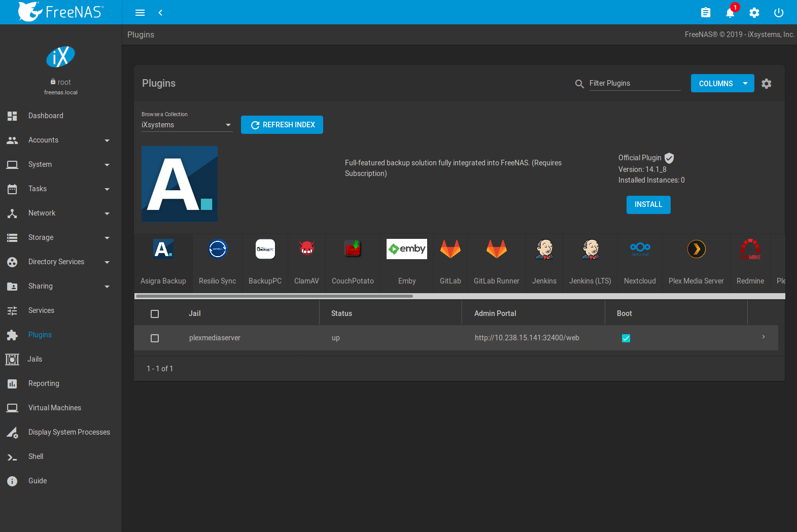Select the BackupPC plugin icon
The height and width of the screenshot is (532, 797).
pos(265,249)
